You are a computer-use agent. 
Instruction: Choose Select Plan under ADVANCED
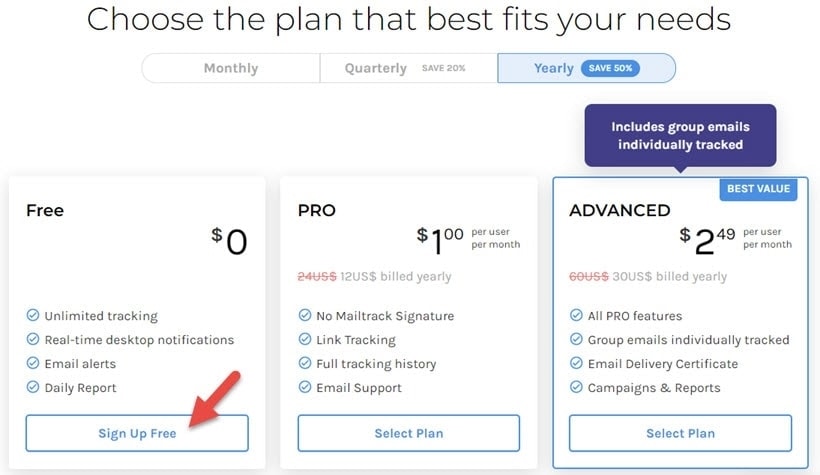coord(680,433)
